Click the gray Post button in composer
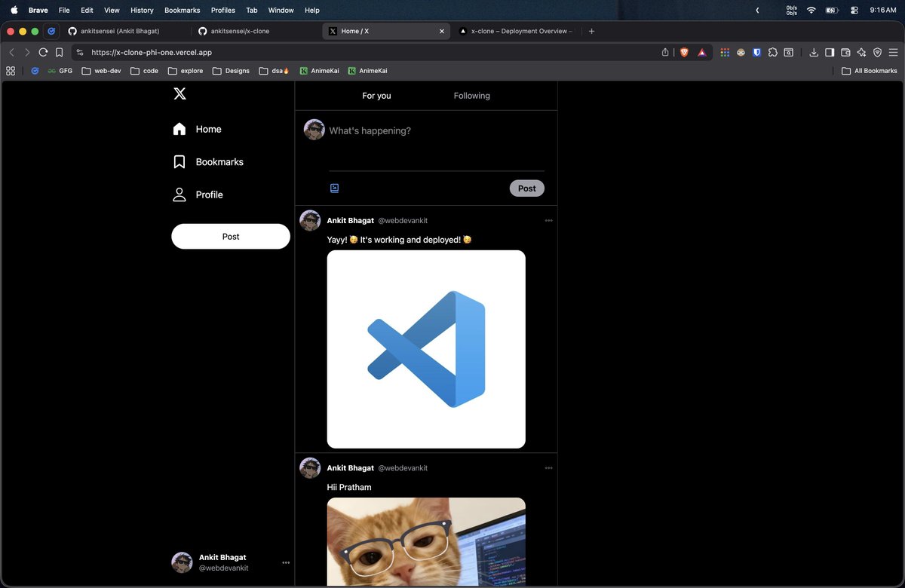This screenshot has height=588, width=905. click(527, 188)
